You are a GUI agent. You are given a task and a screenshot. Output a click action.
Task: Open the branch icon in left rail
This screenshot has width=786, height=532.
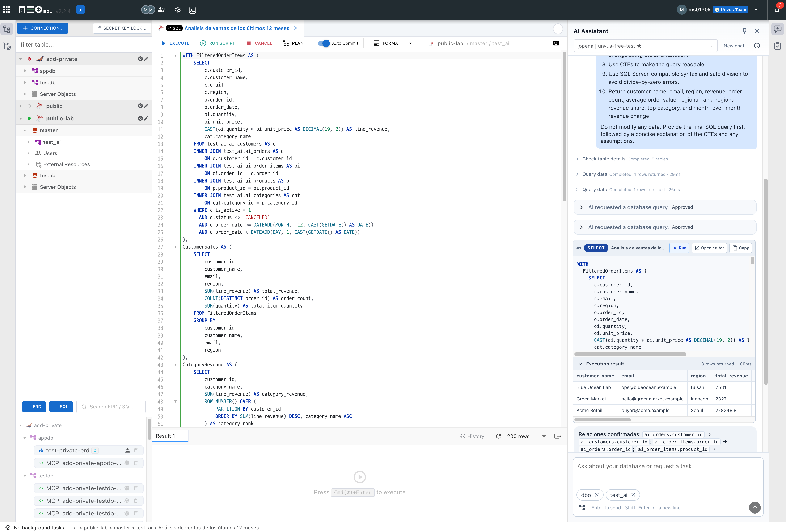[7, 46]
